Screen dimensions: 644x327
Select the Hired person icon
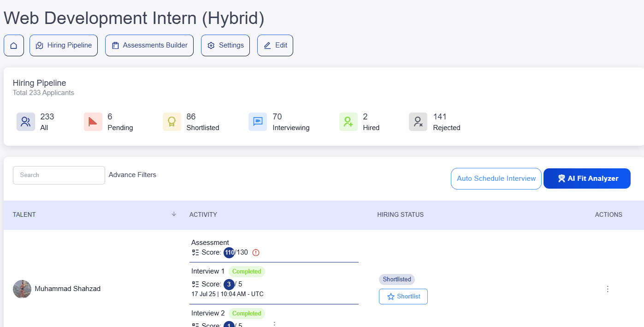click(x=349, y=122)
